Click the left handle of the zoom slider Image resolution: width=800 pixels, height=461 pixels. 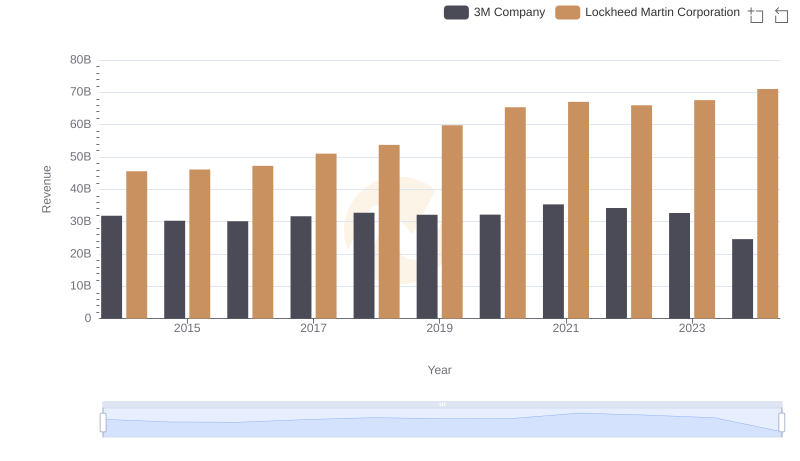[103, 423]
